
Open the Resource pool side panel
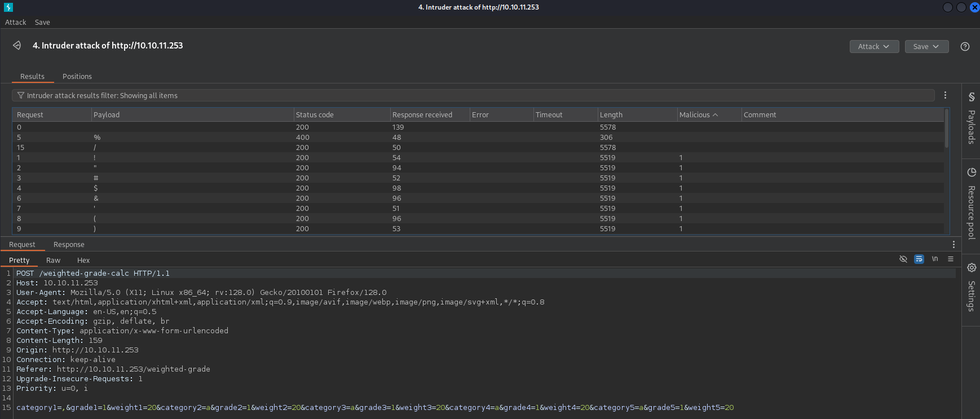(x=971, y=204)
